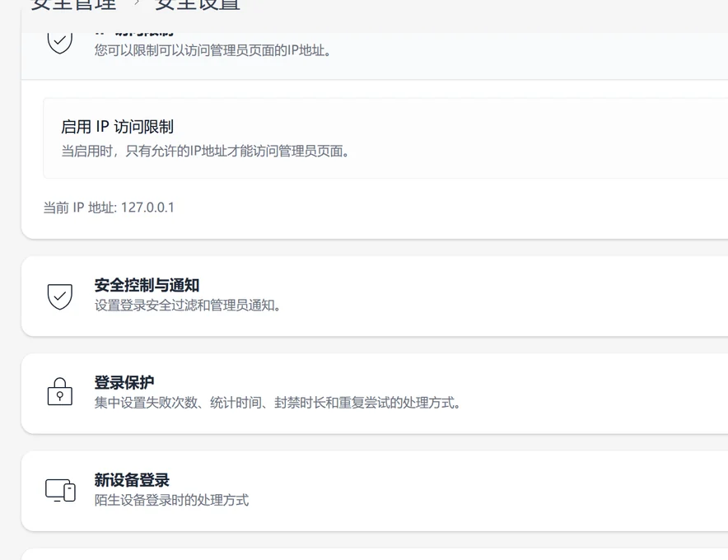
Task: Expand the 登录保护 section
Action: [x=374, y=394]
